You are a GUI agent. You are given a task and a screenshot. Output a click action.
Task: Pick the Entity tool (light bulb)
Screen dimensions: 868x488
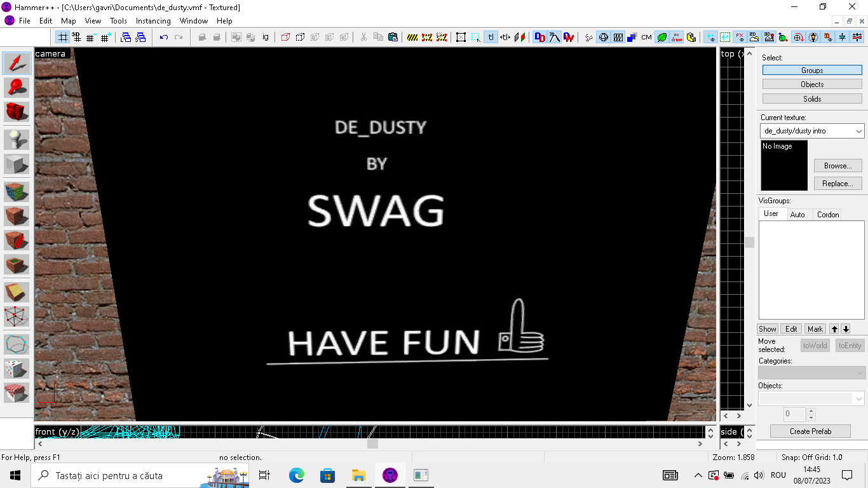[17, 139]
